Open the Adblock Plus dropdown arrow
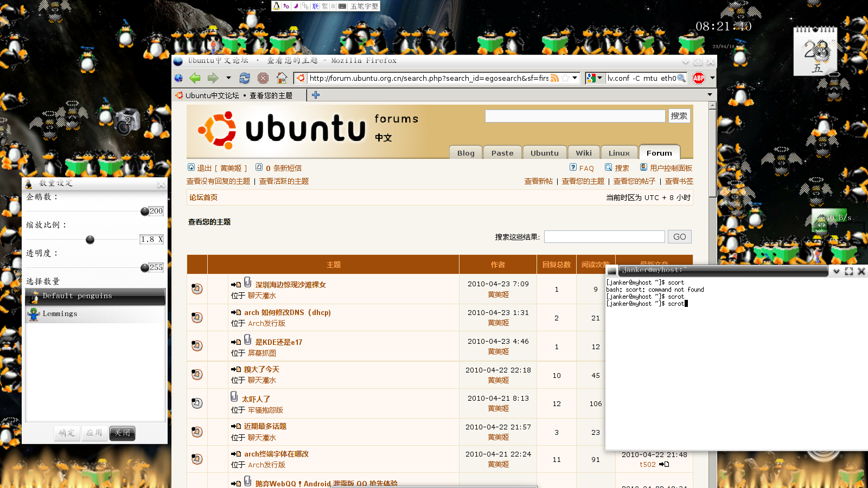868x488 pixels. coord(712,78)
